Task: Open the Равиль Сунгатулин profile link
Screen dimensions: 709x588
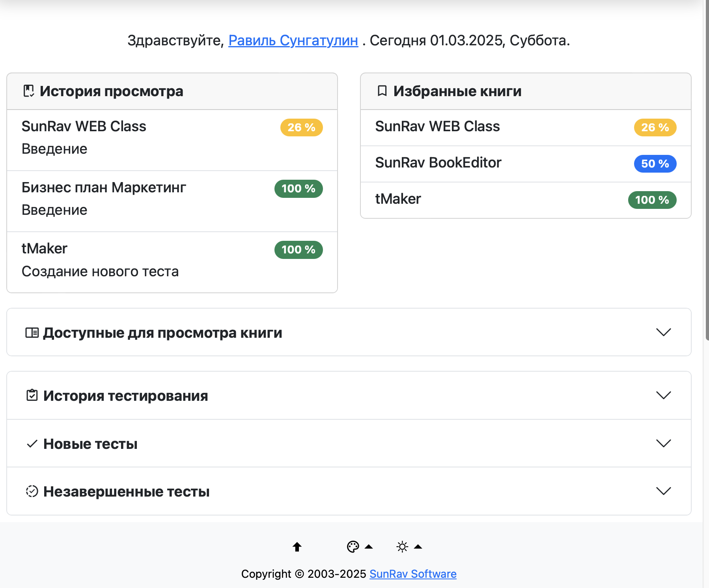Action: (293, 40)
